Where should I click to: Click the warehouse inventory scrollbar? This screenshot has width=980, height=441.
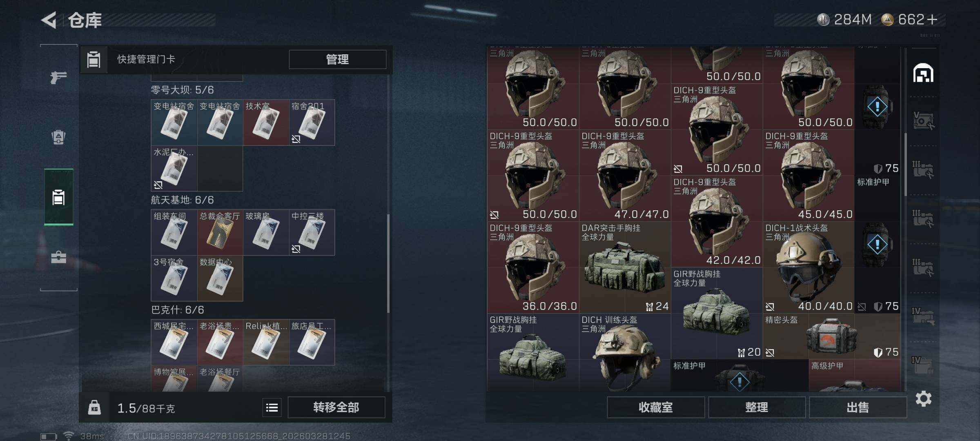tap(905, 163)
